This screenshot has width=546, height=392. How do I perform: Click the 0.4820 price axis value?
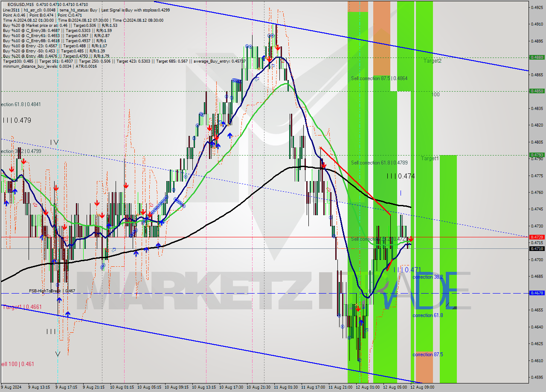537,125
